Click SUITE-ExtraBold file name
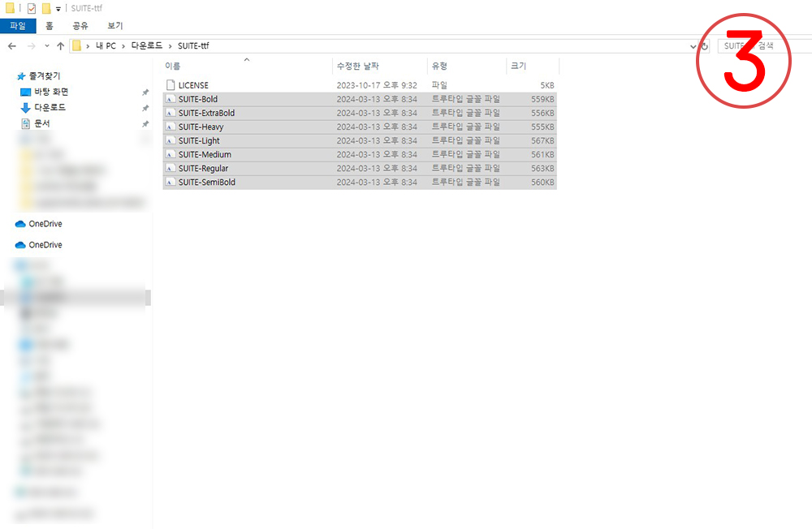 coord(206,113)
